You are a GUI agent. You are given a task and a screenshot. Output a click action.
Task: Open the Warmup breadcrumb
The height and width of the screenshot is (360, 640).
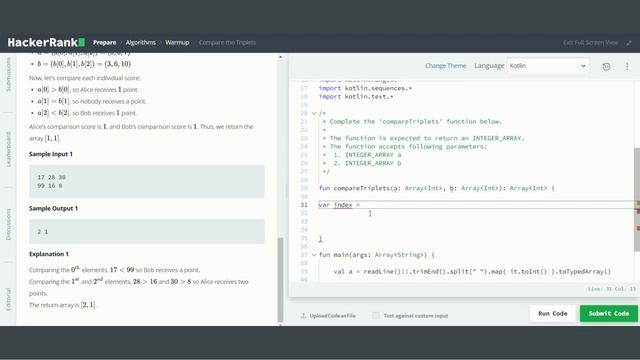[177, 42]
